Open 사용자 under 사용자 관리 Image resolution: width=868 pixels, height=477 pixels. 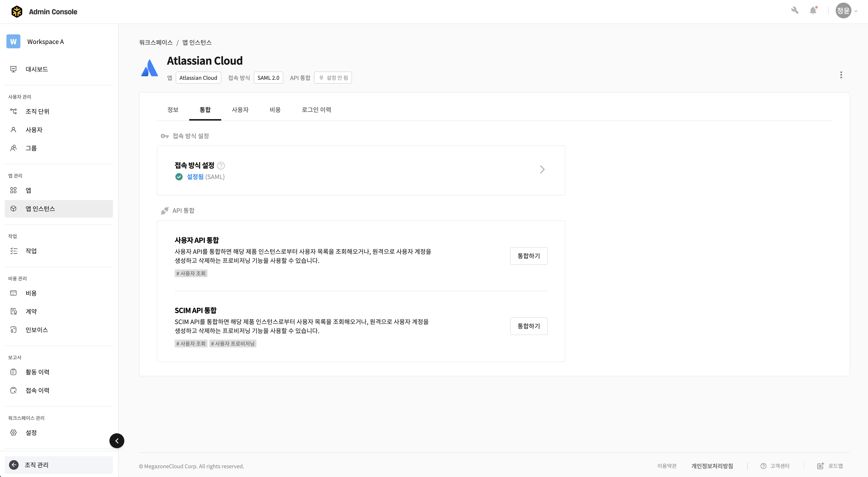click(x=59, y=130)
